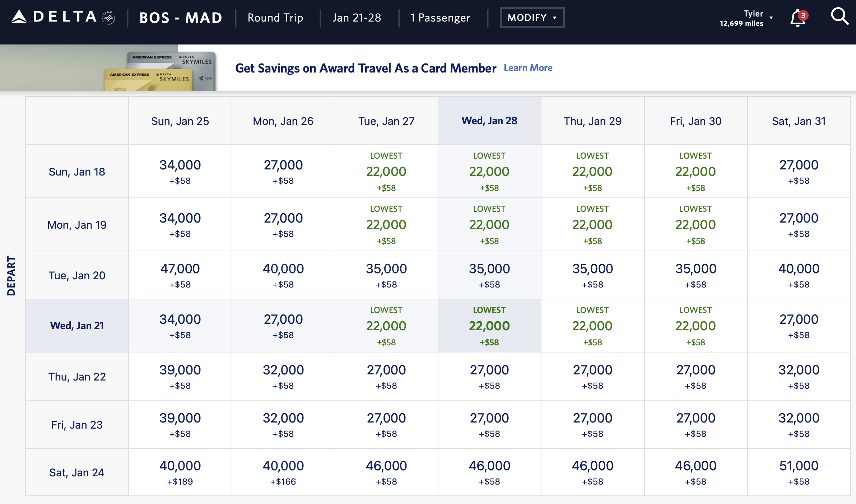
Task: Select the 51,000 miles Sat Jan 24 / Sat Jan 31 fare
Action: tap(799, 472)
